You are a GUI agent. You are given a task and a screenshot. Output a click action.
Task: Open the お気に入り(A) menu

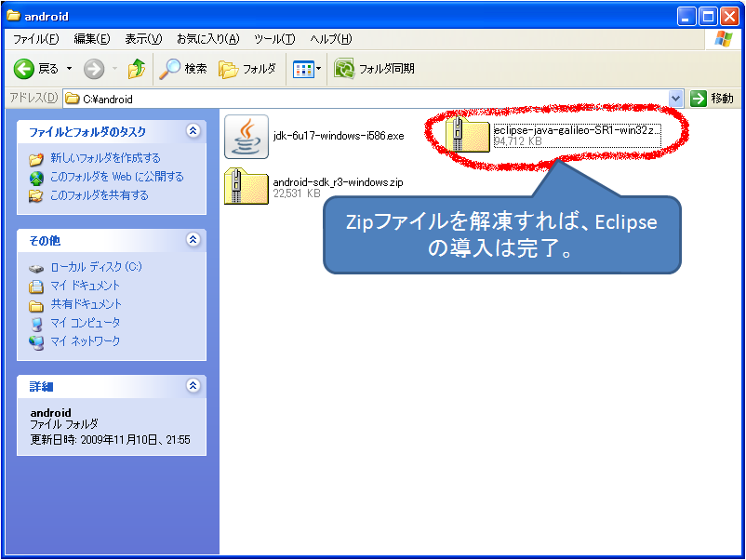coord(208,39)
